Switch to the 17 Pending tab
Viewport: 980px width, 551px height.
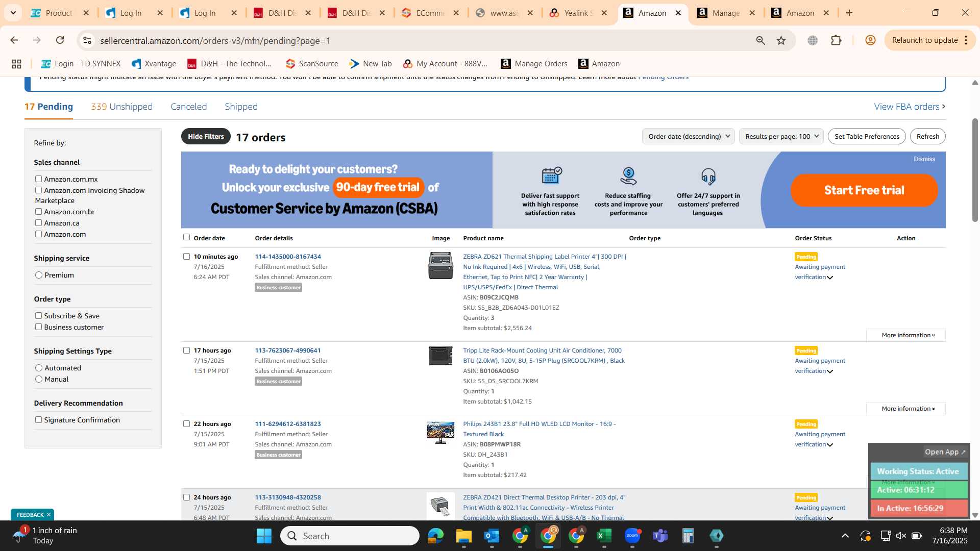(48, 107)
